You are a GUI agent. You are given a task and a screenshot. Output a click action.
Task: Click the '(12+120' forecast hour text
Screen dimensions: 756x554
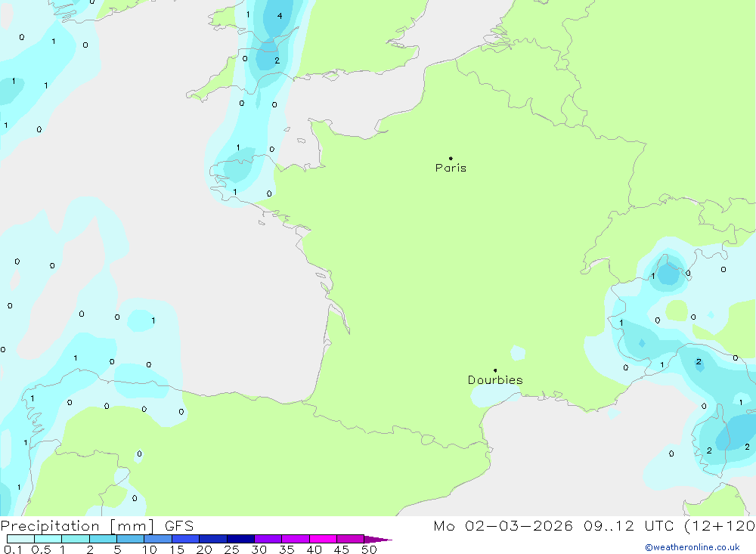pyautogui.click(x=720, y=526)
